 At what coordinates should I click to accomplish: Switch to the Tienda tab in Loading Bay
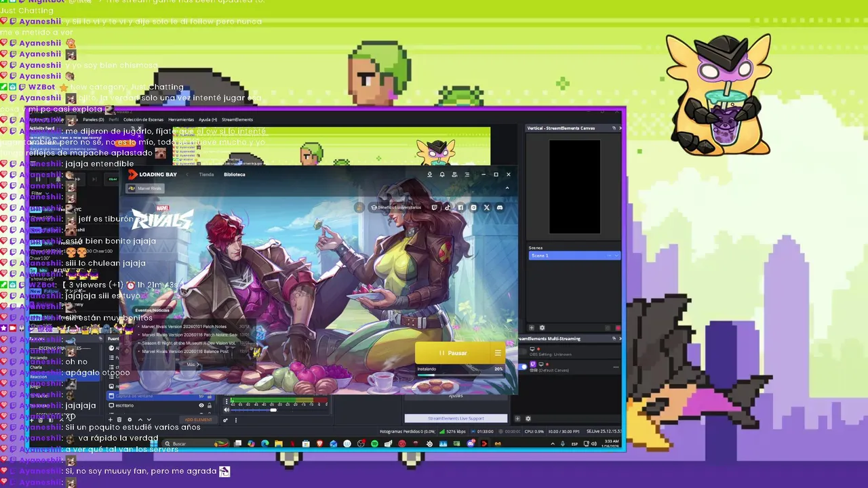pos(206,174)
